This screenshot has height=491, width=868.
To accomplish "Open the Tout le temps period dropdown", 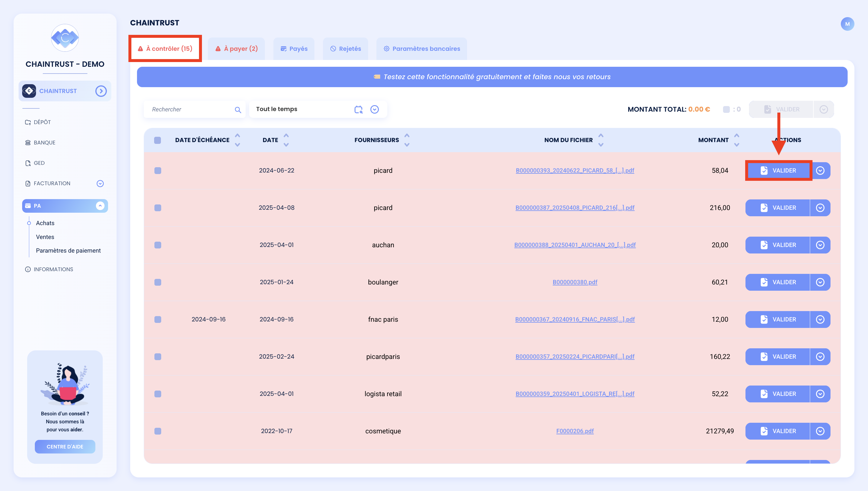I will click(374, 109).
